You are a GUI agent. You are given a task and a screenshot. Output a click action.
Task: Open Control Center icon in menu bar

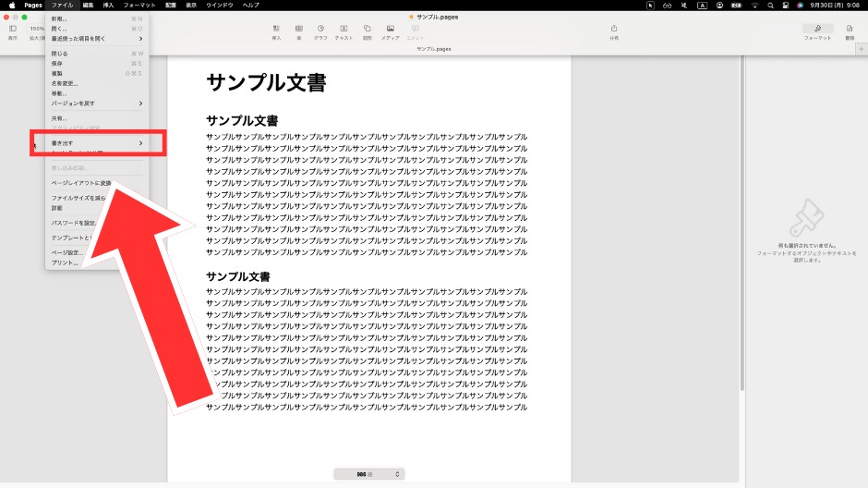coord(786,5)
